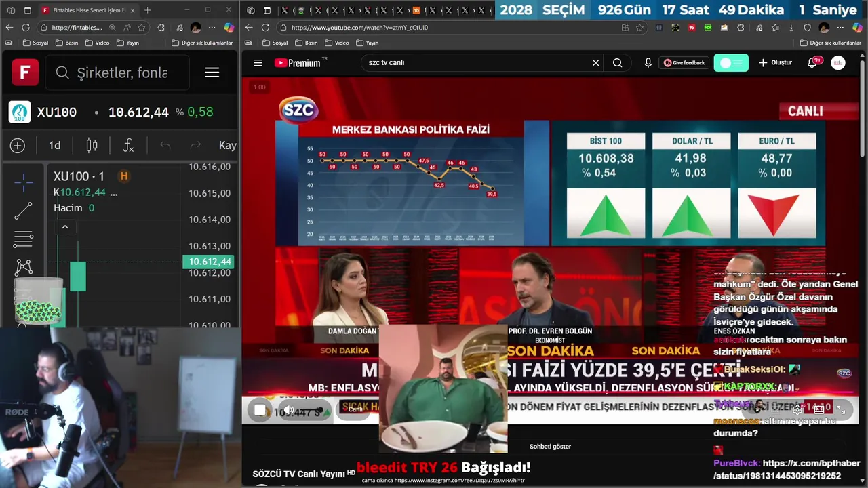868x488 pixels.
Task: Select the trend line drawing tool
Action: coord(23,211)
